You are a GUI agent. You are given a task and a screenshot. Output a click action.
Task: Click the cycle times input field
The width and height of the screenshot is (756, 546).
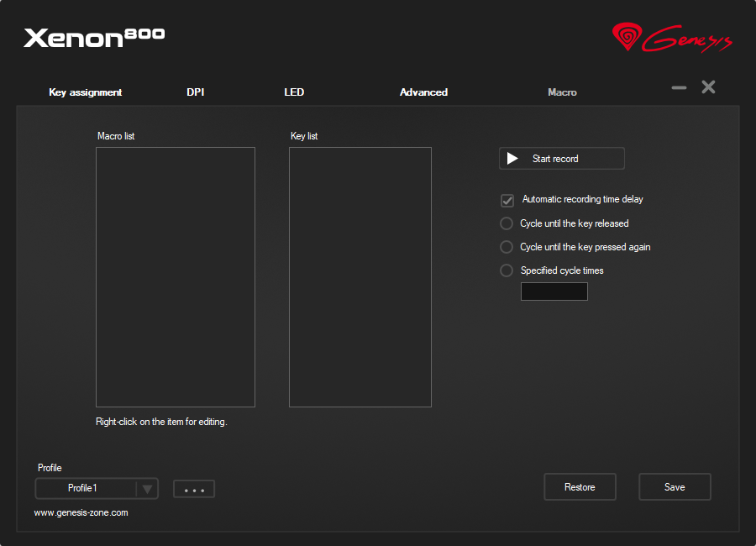(x=554, y=291)
